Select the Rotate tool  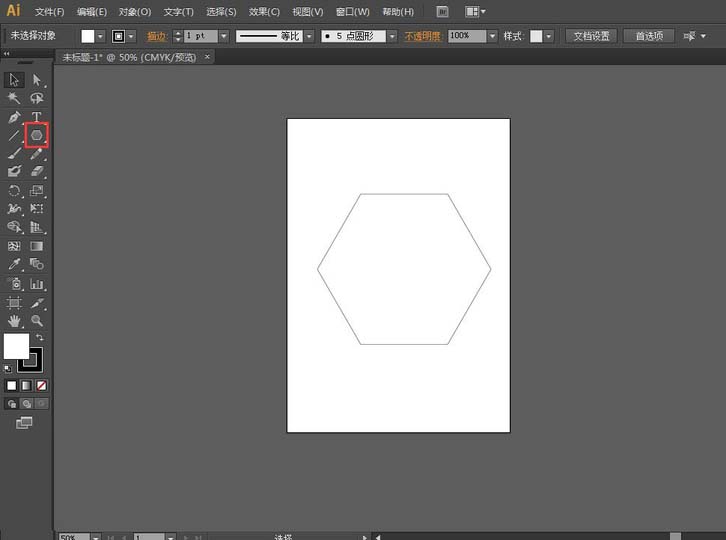[x=14, y=190]
